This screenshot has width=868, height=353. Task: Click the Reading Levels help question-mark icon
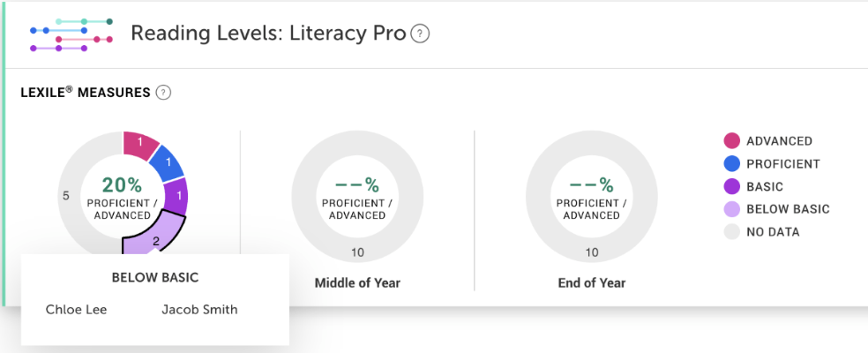421,34
